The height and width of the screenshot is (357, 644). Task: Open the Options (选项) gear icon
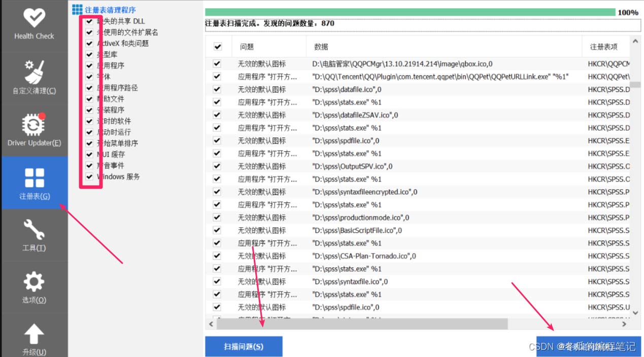[34, 282]
